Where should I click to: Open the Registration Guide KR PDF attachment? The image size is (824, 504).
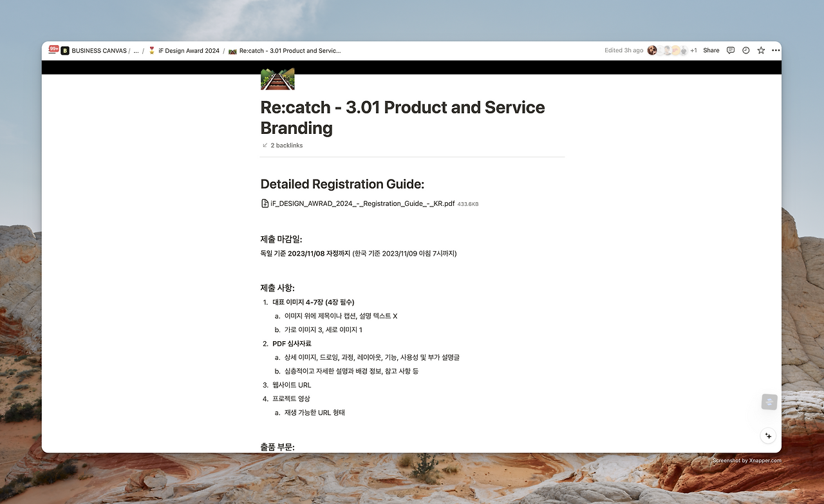click(x=370, y=203)
